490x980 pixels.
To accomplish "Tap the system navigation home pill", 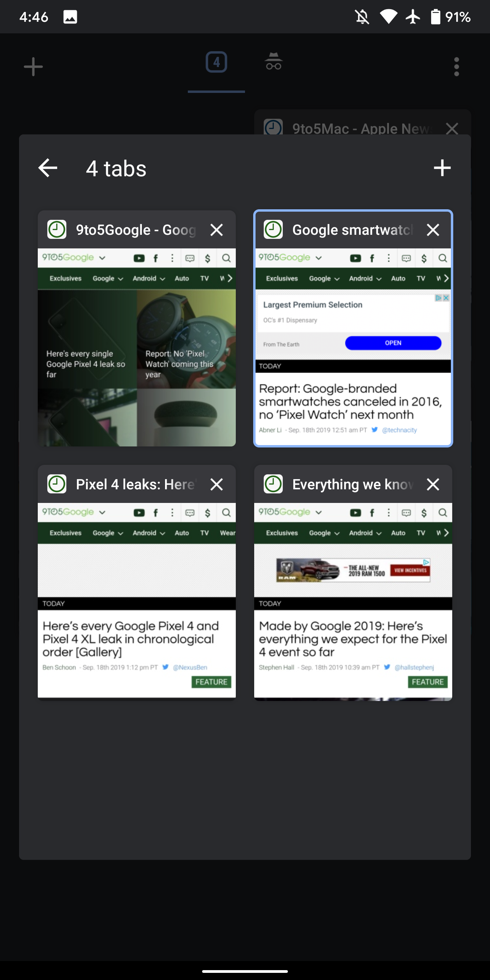I will pos(245,971).
